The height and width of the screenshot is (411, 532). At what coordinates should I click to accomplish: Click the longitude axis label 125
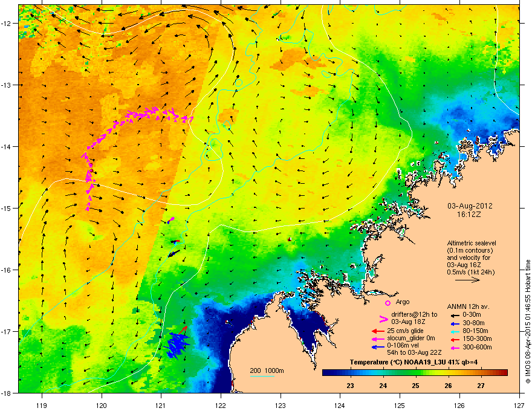400,405
